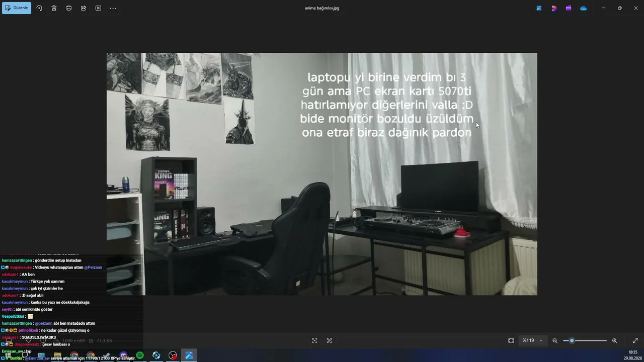Image resolution: width=644 pixels, height=362 pixels.
Task: Click chat message 'abi senikinide göster'
Action: pyautogui.click(x=33, y=310)
